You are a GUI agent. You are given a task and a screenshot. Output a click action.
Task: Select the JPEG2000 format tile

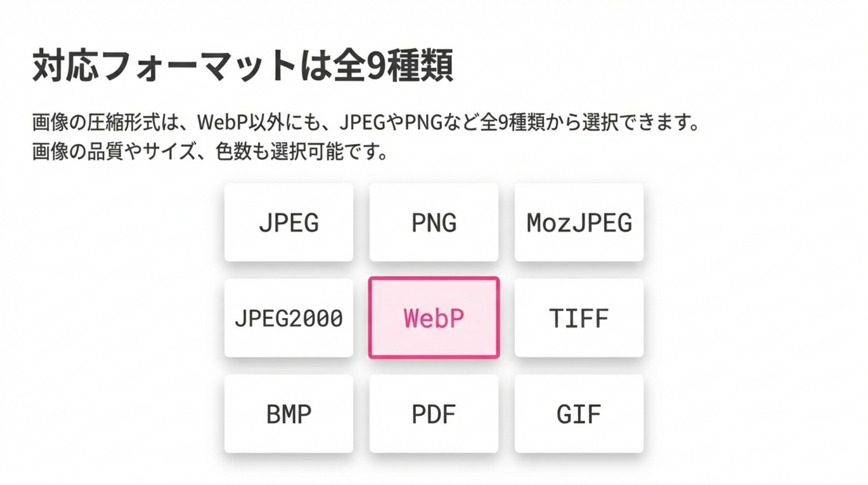289,318
